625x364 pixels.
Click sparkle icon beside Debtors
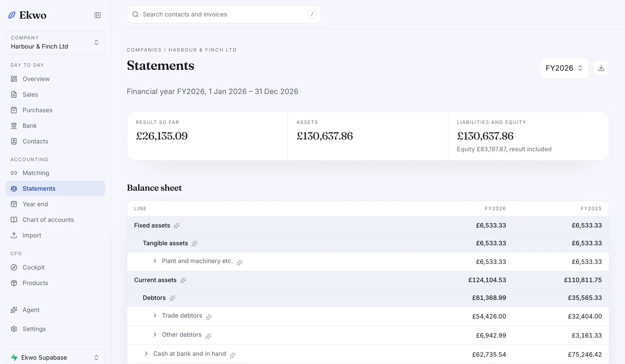pos(172,298)
